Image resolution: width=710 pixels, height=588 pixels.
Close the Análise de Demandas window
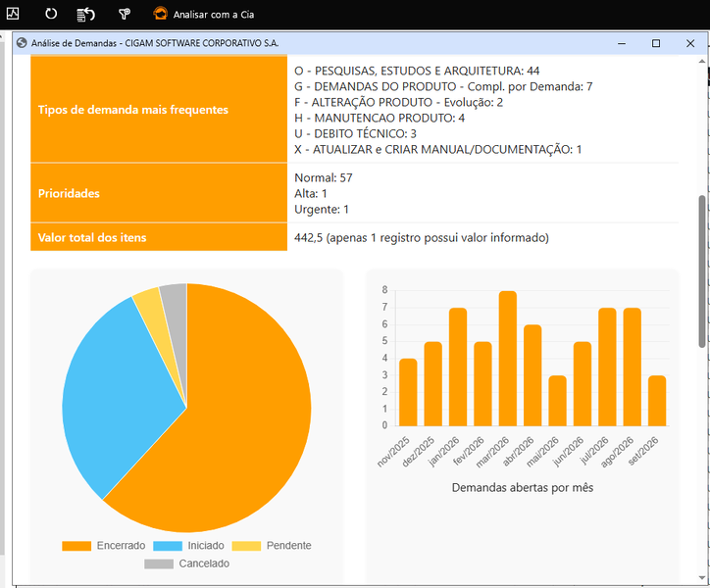[690, 43]
